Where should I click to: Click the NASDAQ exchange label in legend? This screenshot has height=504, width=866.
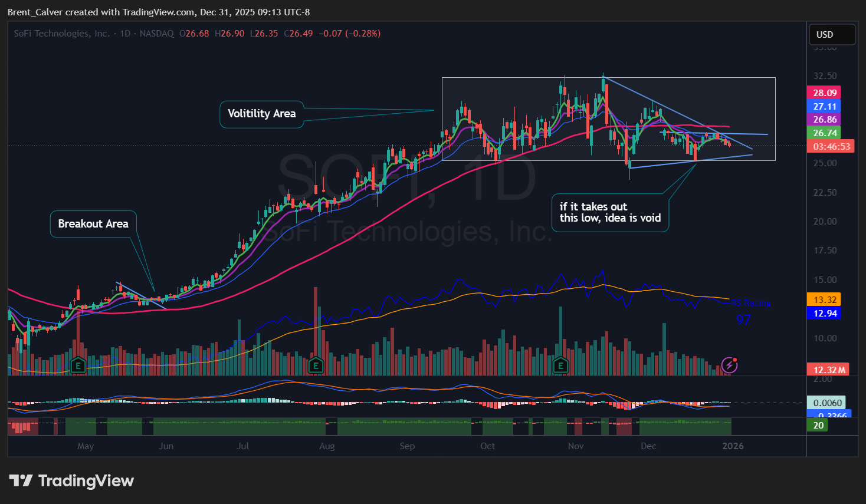[x=157, y=34]
